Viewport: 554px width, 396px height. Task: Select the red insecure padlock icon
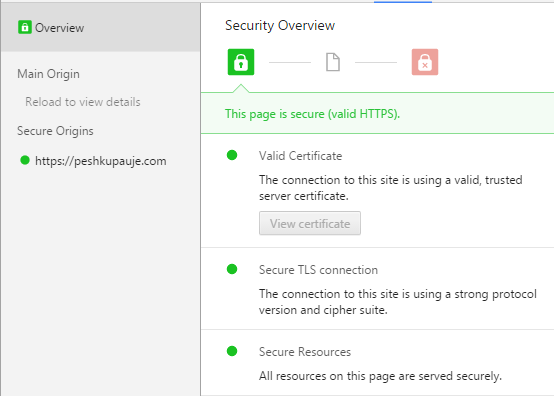pyautogui.click(x=425, y=62)
